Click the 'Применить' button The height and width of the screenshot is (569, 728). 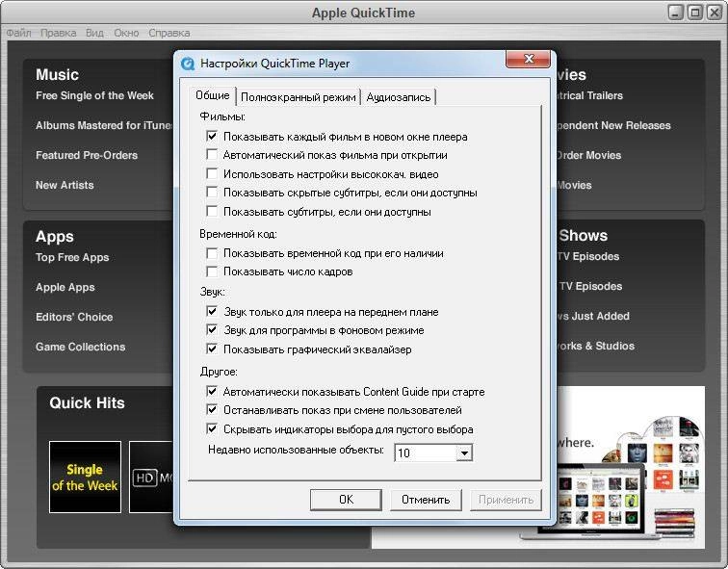coord(506,500)
